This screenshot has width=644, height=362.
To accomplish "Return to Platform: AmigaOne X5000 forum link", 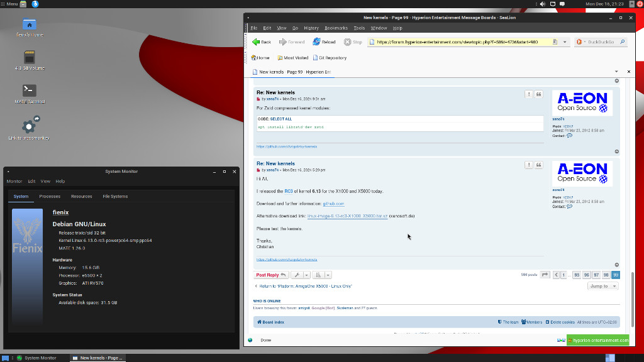I will (303, 286).
